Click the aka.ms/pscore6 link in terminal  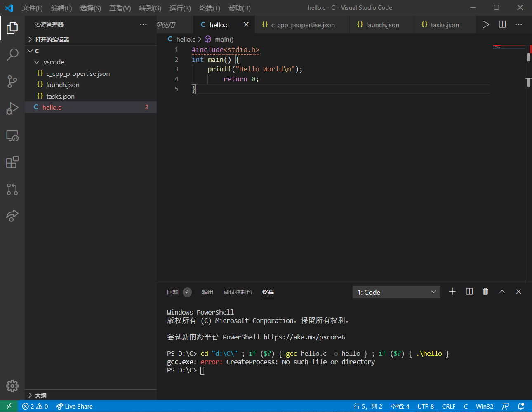[304, 337]
